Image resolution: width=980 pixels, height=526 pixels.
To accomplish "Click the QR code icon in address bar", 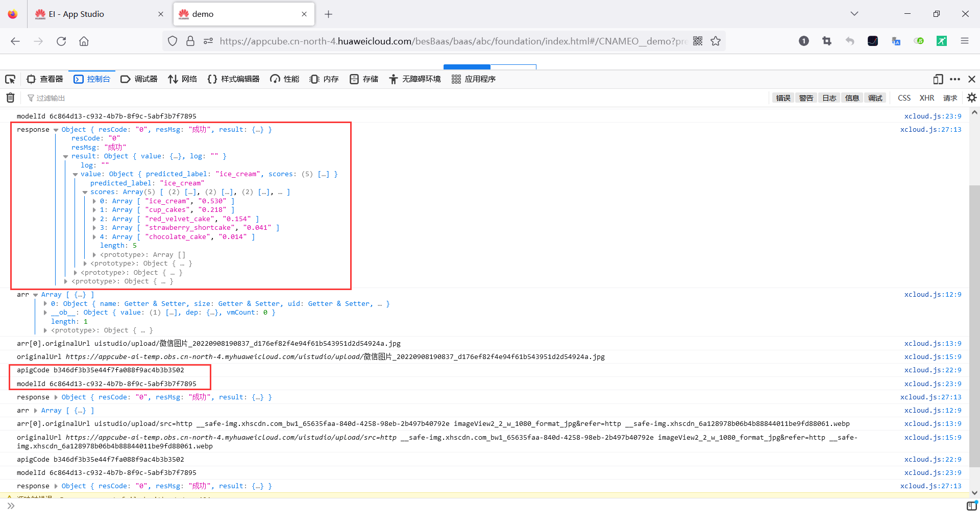I will [698, 41].
